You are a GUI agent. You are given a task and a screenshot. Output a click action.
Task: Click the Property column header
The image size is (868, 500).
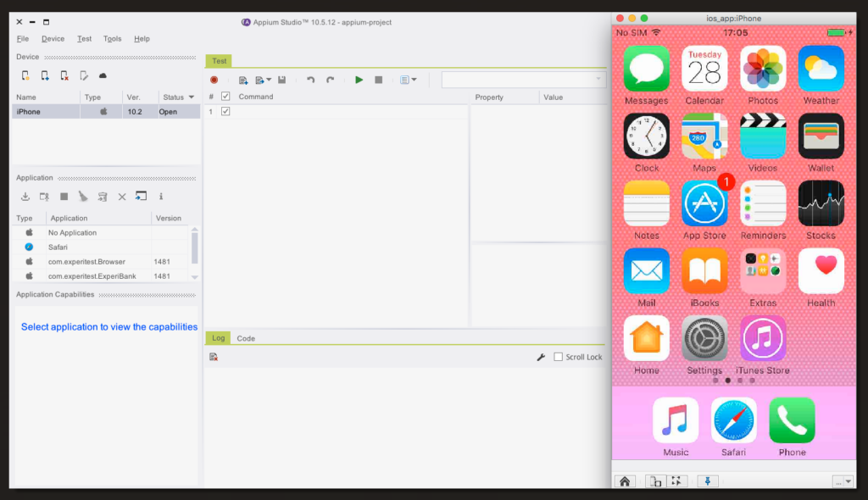pos(504,97)
